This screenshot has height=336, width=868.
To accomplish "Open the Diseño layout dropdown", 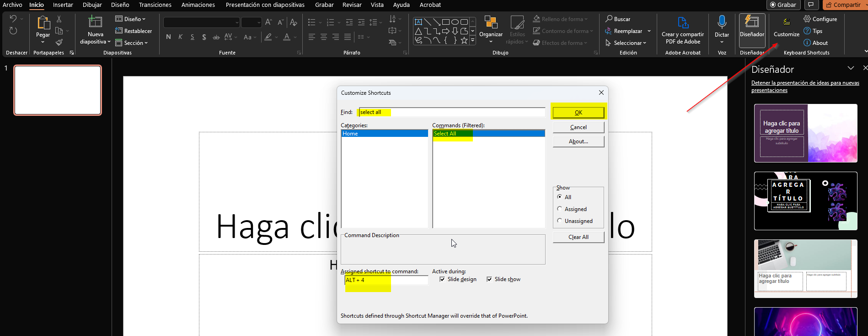I will pos(130,19).
